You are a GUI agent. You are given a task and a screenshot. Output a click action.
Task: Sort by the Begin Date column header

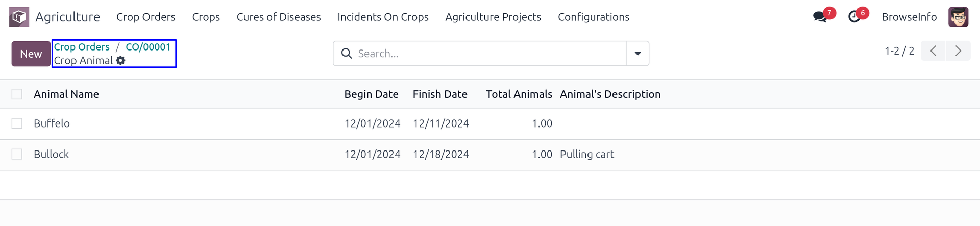[x=371, y=94]
